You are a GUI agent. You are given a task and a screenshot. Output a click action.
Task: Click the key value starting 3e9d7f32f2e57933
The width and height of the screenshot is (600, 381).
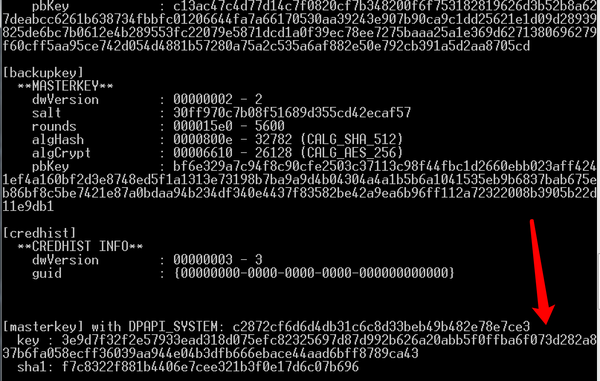coord(299,347)
